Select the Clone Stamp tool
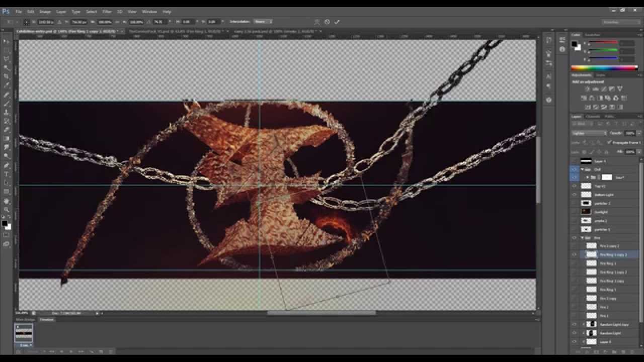Screen dimensions: 644x362 [7, 112]
